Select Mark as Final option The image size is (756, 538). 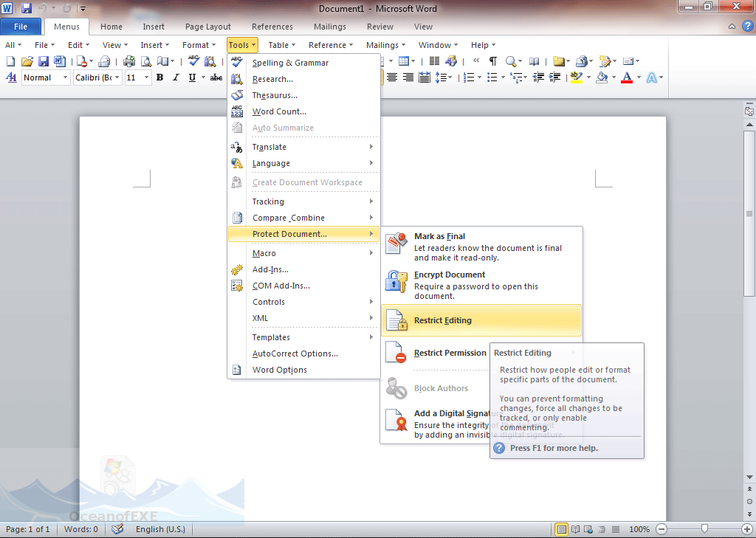(x=481, y=246)
